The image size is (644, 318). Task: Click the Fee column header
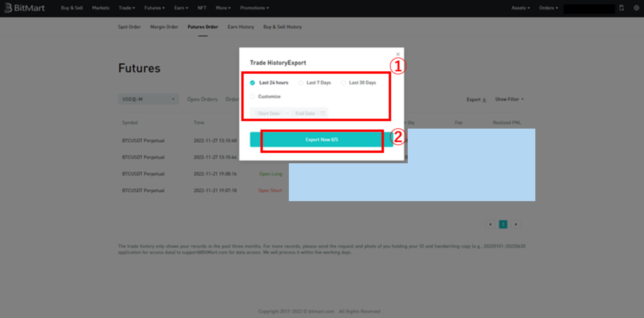click(x=459, y=123)
